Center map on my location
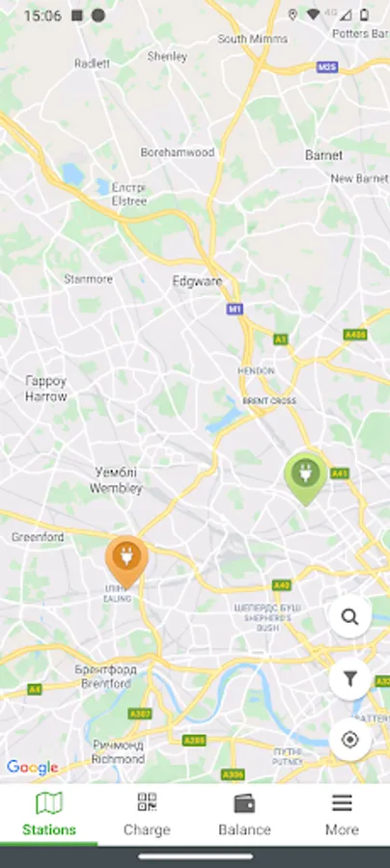The height and width of the screenshot is (868, 390). pos(349,740)
